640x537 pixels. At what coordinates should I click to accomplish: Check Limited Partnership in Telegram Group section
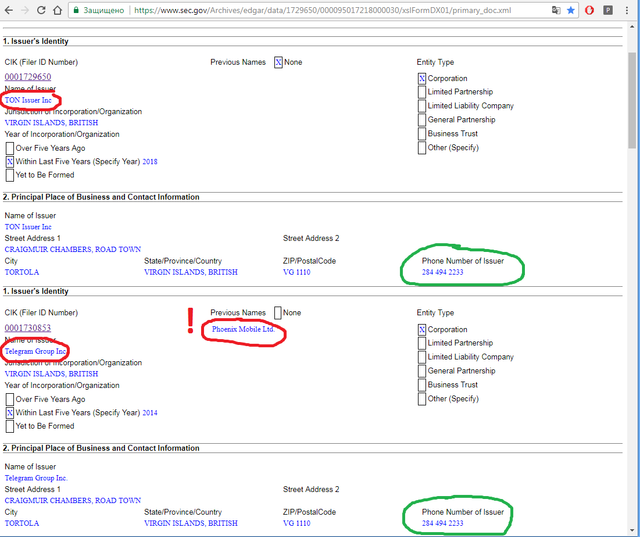tap(422, 343)
